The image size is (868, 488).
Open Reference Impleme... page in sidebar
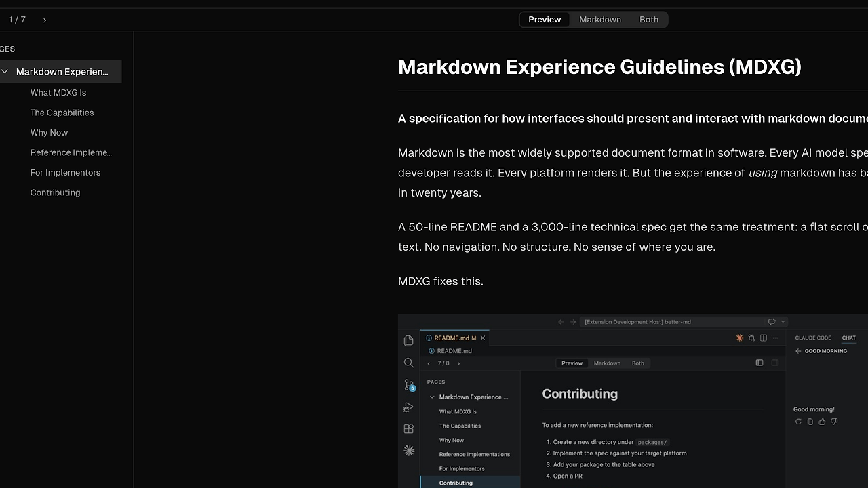click(71, 152)
